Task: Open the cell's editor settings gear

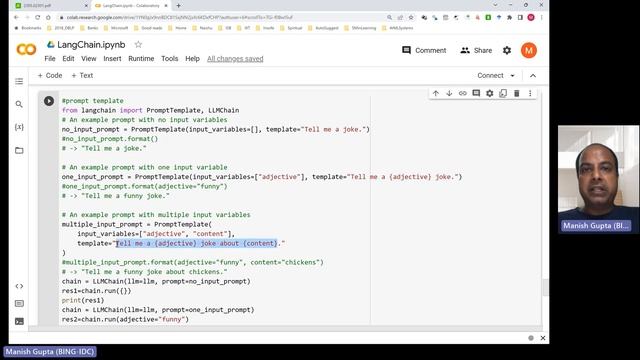Action: click(489, 93)
